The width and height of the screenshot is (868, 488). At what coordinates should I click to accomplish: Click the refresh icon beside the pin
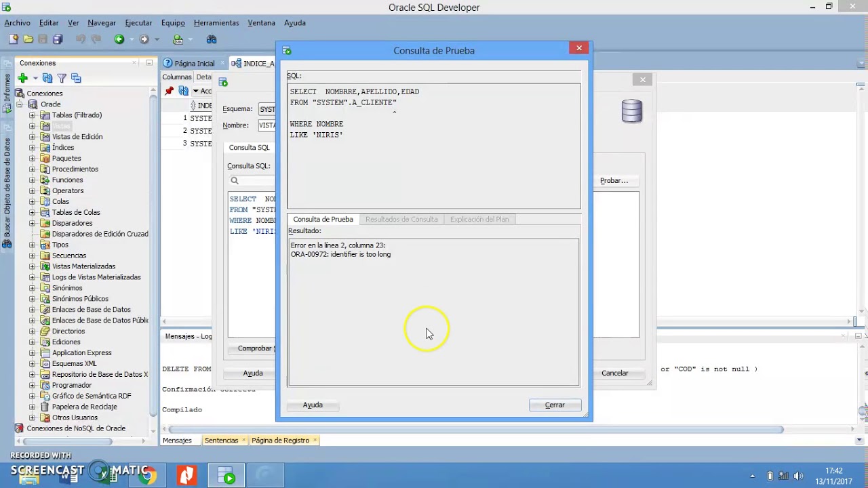(x=184, y=91)
